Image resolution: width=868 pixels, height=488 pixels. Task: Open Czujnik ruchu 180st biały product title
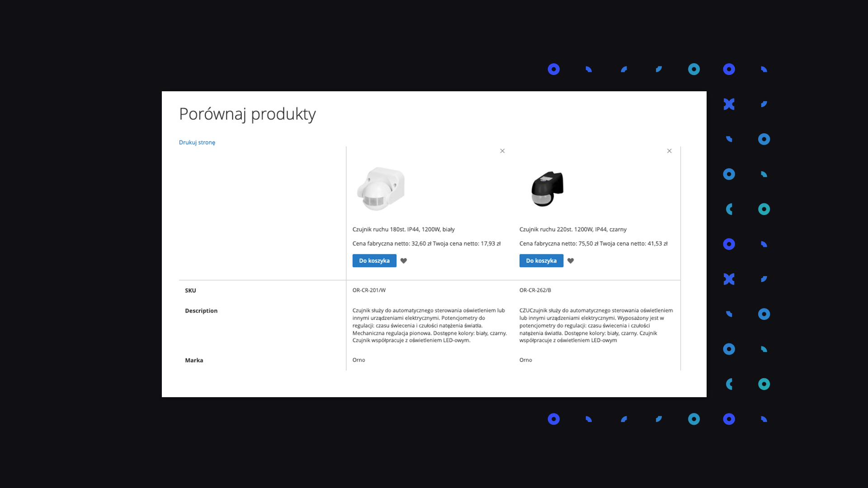point(403,230)
